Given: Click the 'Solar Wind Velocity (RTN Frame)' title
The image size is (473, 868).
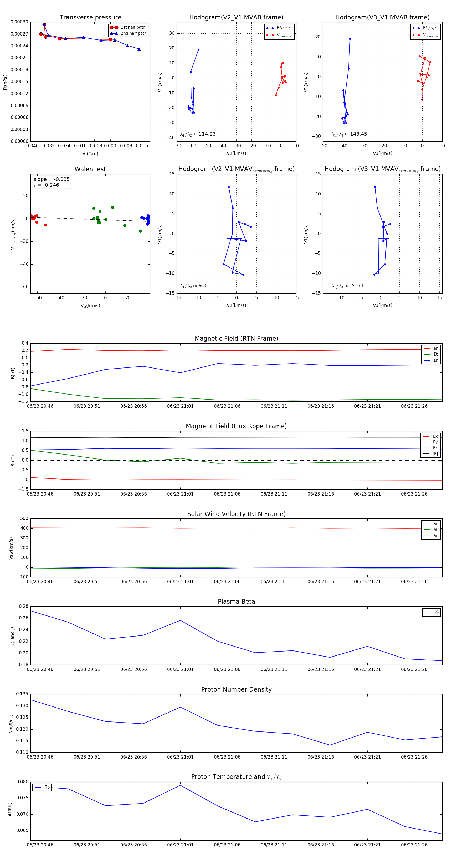Looking at the screenshot, I should coord(236,514).
